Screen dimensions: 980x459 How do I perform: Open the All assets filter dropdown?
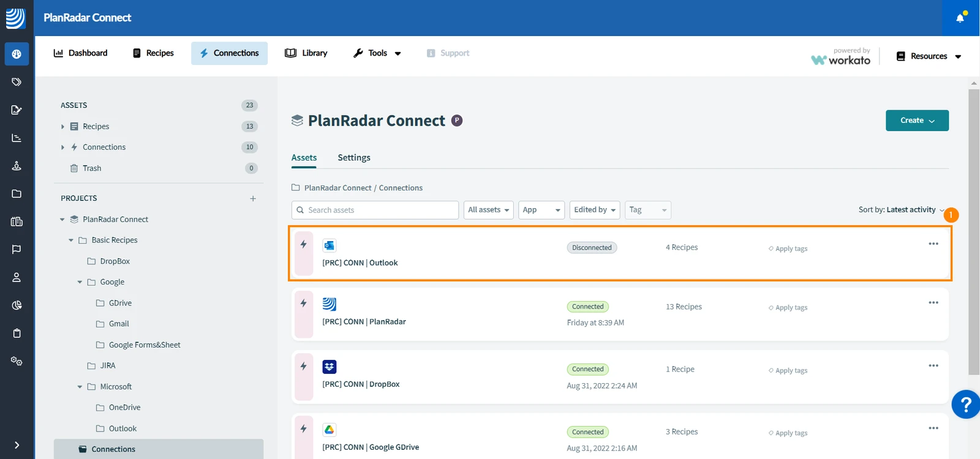point(488,210)
